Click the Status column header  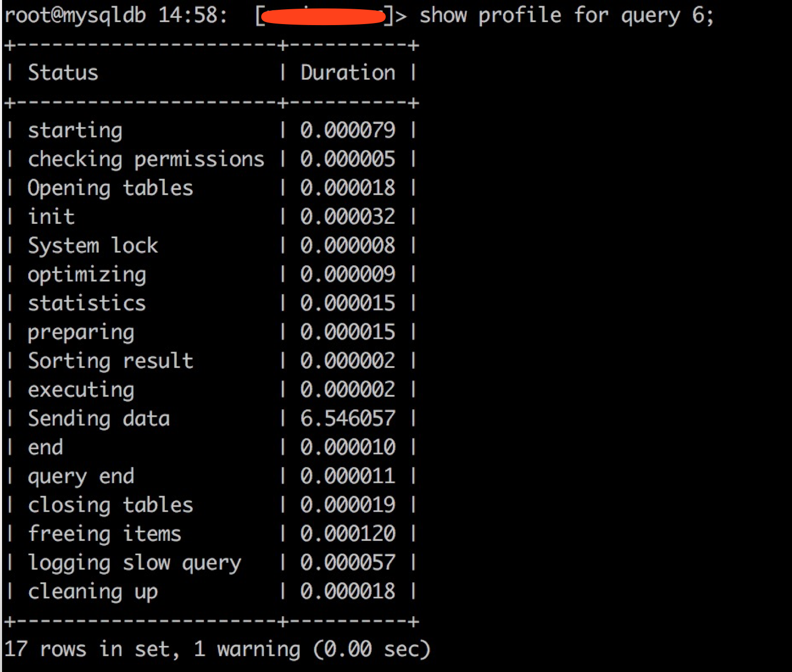pos(62,73)
